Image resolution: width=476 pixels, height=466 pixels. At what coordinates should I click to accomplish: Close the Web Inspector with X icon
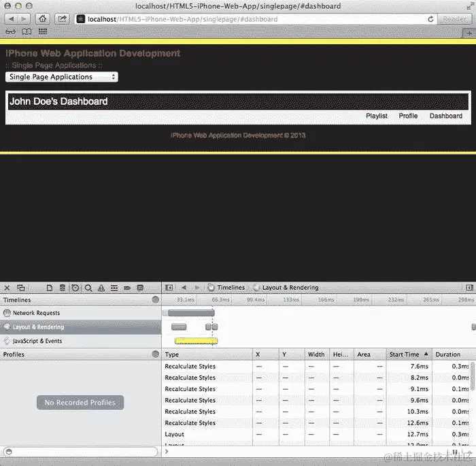[x=7, y=288]
